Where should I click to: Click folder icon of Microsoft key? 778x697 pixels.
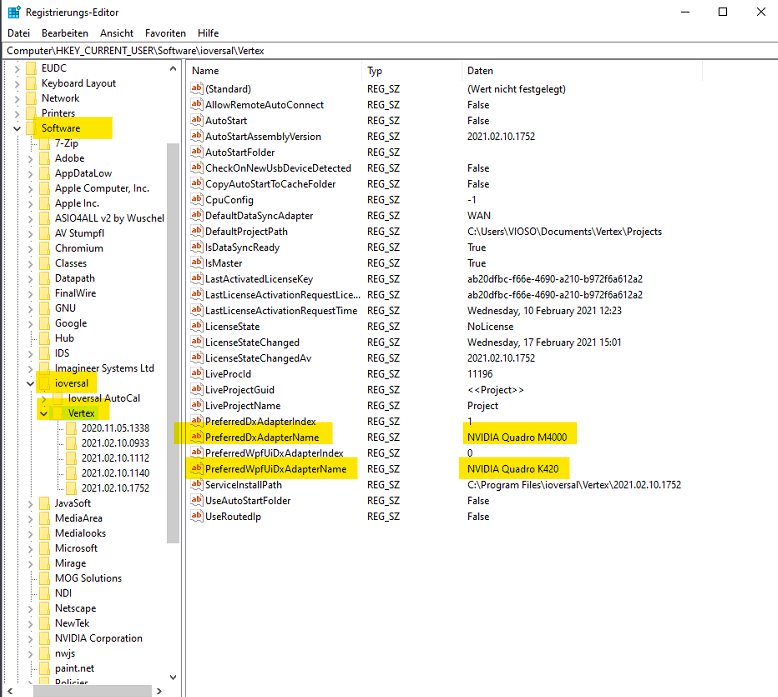(45, 548)
